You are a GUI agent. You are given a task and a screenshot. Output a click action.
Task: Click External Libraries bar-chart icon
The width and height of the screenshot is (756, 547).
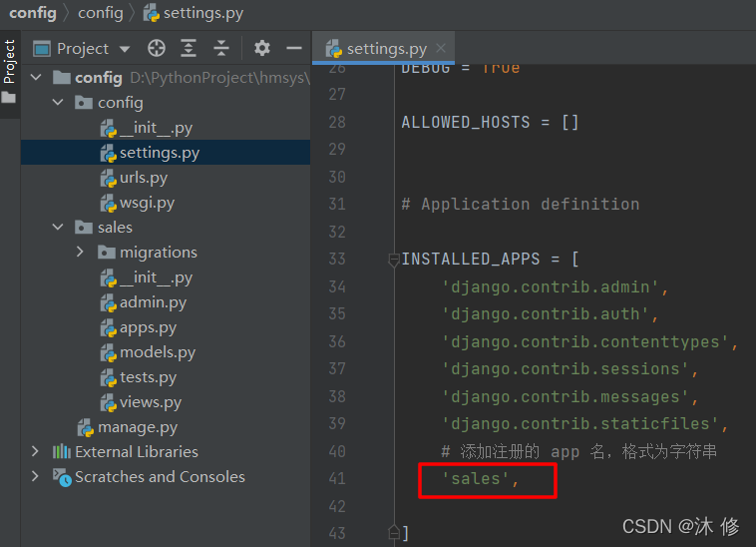[x=61, y=451]
